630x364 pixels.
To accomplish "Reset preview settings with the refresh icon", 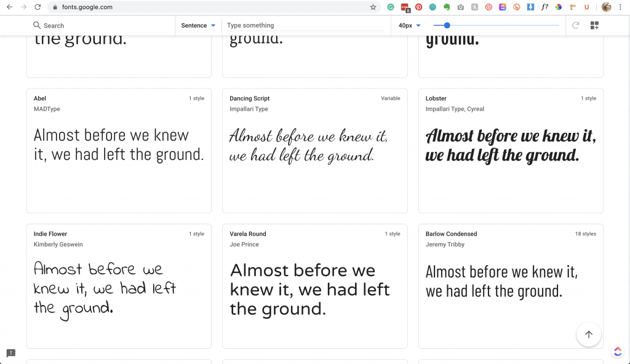I will coord(575,25).
